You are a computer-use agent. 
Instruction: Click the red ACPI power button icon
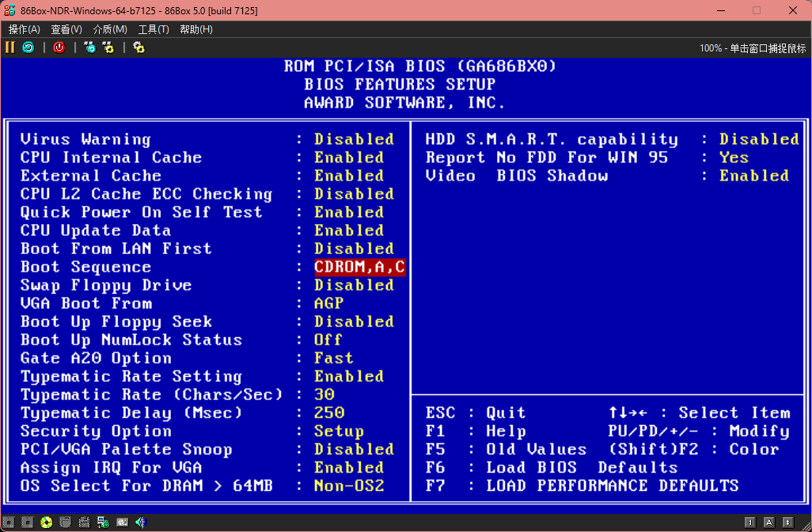click(x=59, y=47)
